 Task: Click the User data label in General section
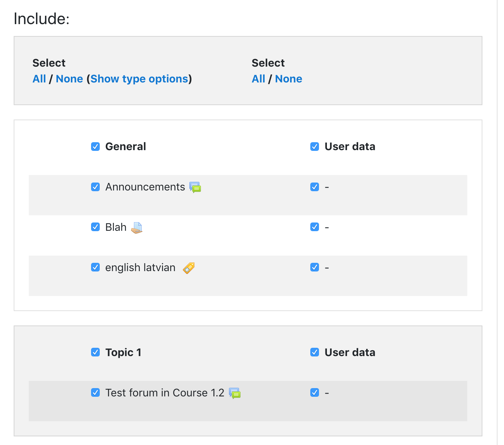coord(350,147)
